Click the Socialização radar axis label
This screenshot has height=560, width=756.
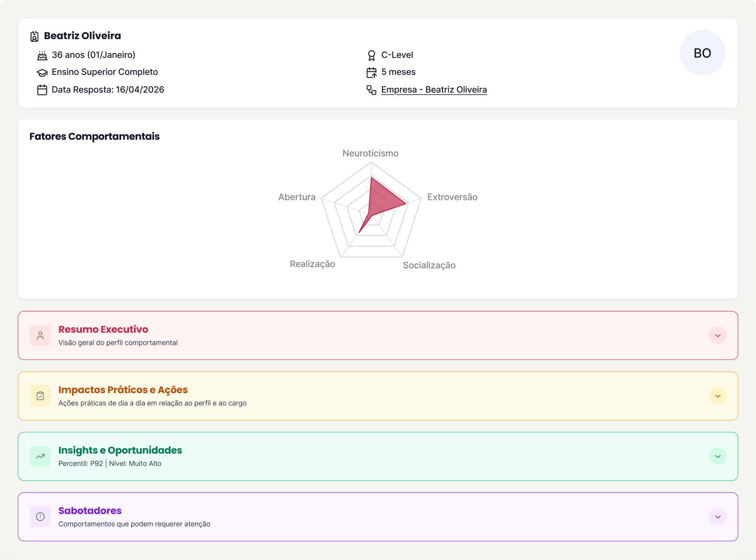[x=429, y=265]
